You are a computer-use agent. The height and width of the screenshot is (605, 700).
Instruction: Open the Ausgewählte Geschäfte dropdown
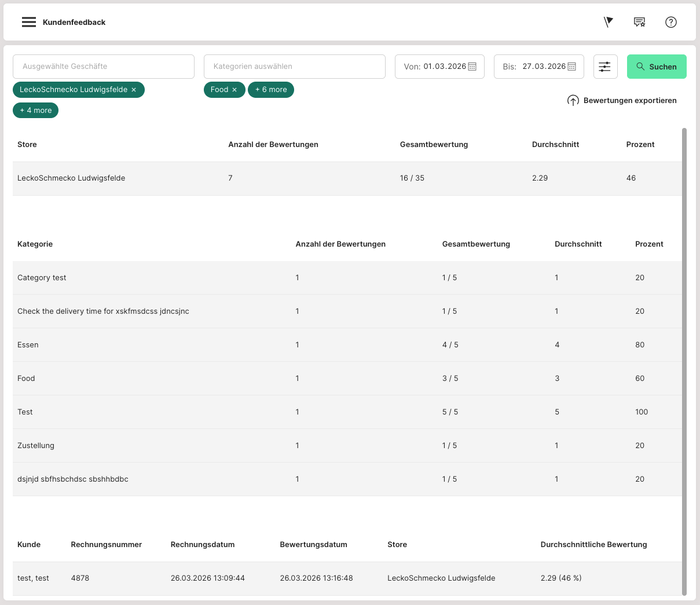104,67
